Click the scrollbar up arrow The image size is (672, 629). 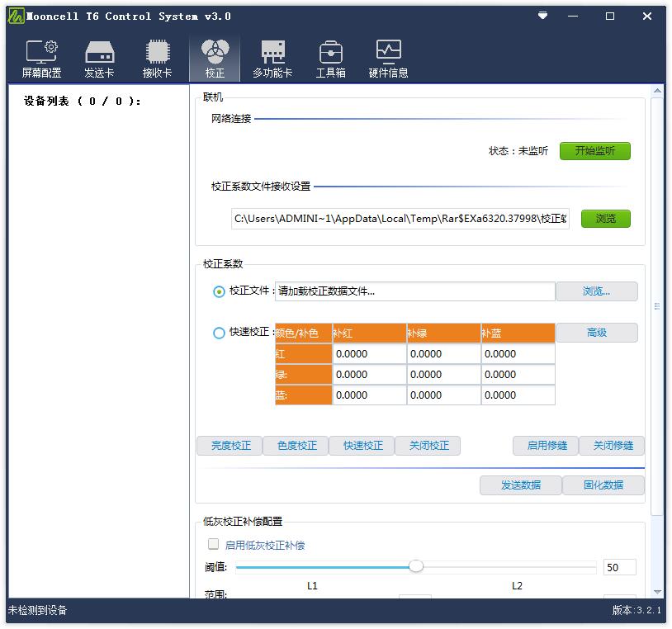point(657,91)
